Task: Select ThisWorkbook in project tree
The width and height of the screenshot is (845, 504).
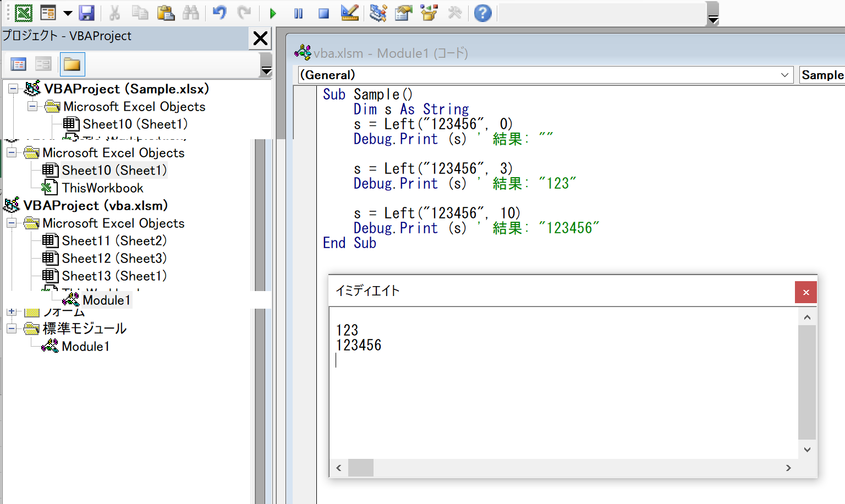Action: point(102,188)
